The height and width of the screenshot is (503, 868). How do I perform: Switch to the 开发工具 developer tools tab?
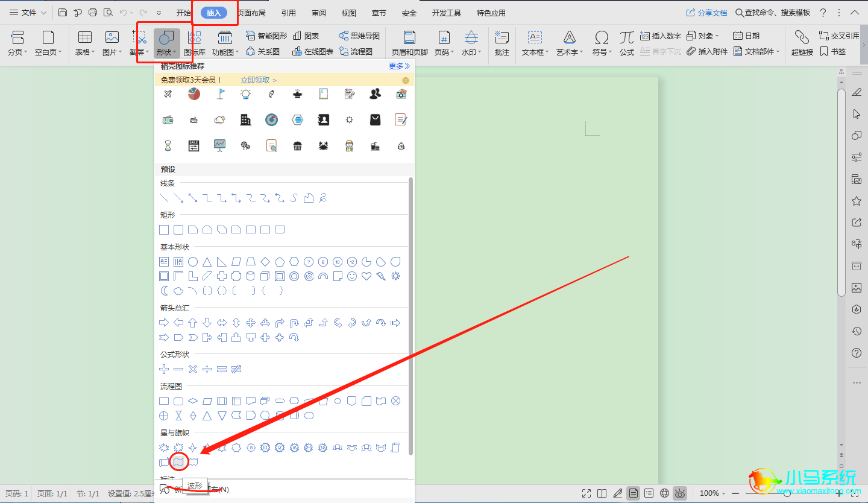(447, 13)
